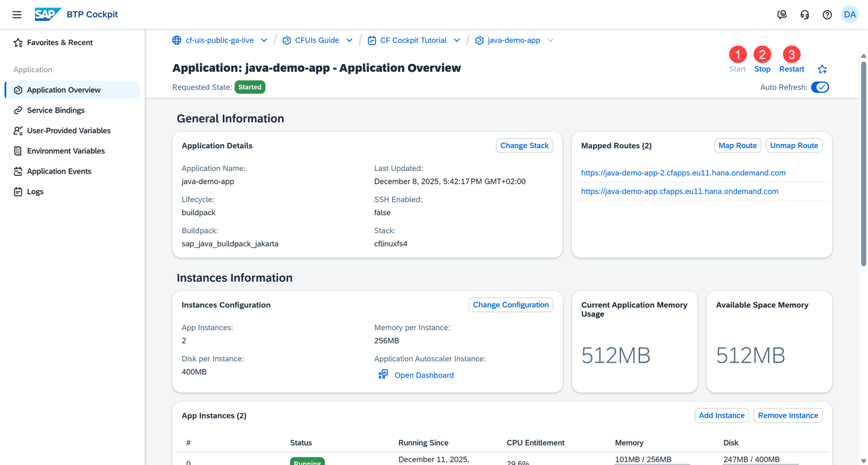Click the Status column header

click(x=301, y=443)
